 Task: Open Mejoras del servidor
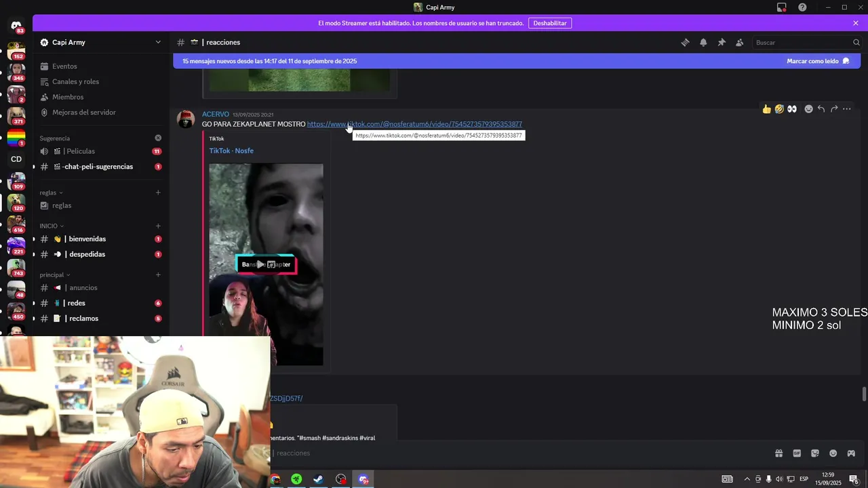click(x=100, y=113)
